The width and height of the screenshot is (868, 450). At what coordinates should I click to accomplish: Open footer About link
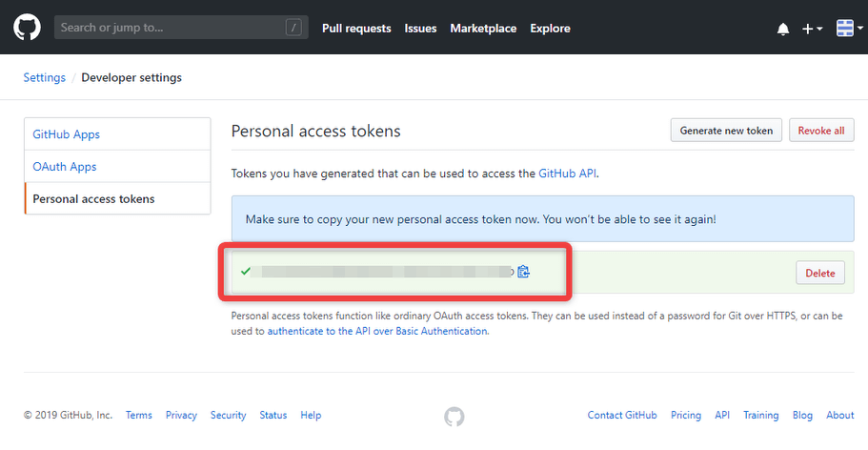pos(840,415)
